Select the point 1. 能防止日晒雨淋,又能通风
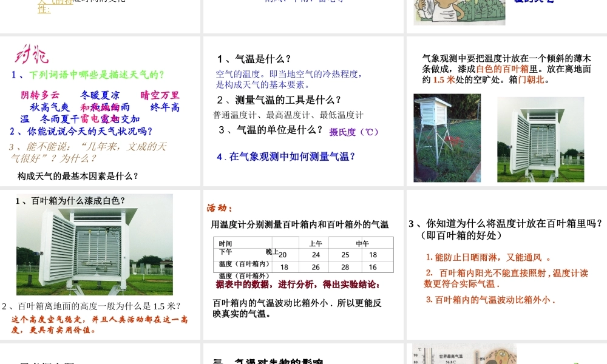Screen dimensions: 607x364 coord(488,258)
